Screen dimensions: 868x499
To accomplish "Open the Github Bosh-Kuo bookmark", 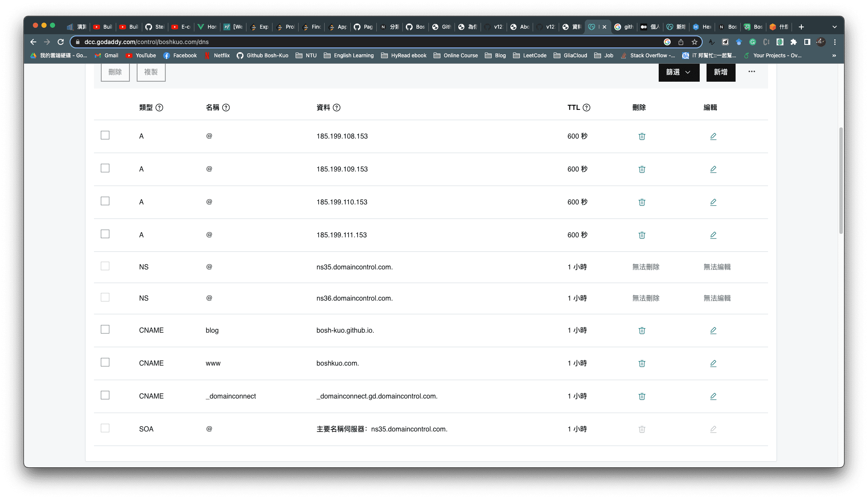I will coord(263,56).
